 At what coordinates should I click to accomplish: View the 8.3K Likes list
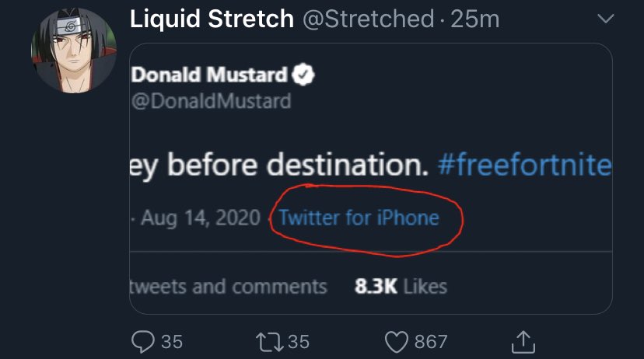pos(401,287)
